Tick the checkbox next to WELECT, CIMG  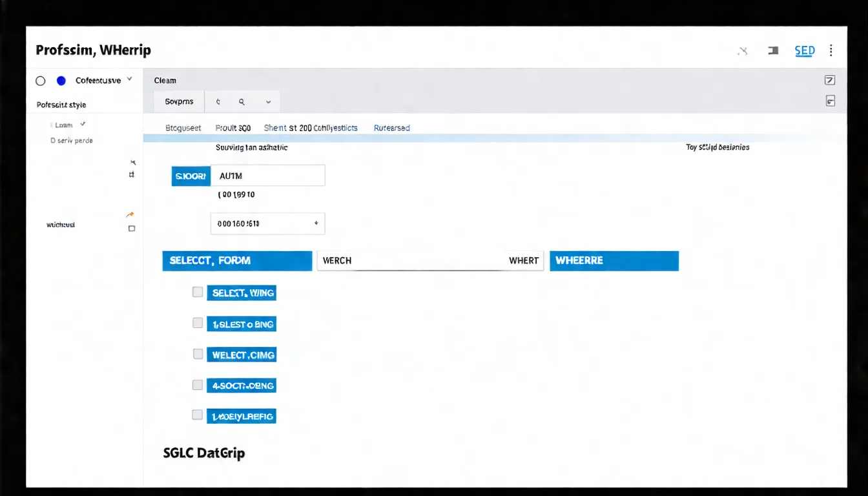(198, 354)
